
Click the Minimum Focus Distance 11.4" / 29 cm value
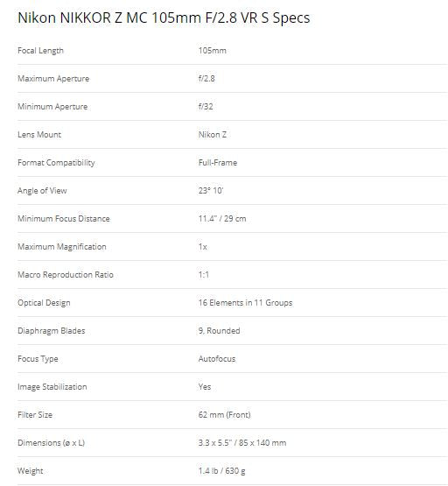[222, 219]
